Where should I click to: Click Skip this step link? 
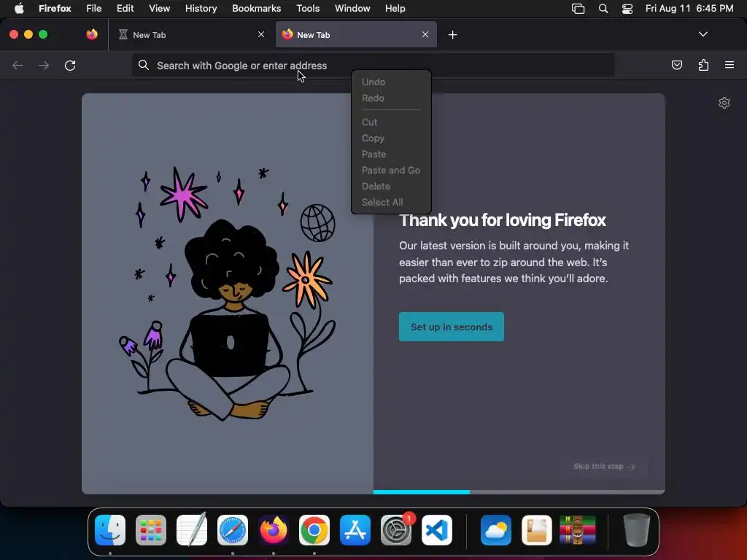604,466
